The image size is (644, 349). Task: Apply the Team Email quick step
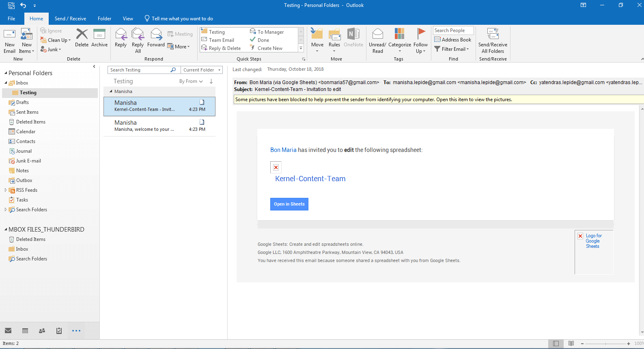tap(218, 40)
